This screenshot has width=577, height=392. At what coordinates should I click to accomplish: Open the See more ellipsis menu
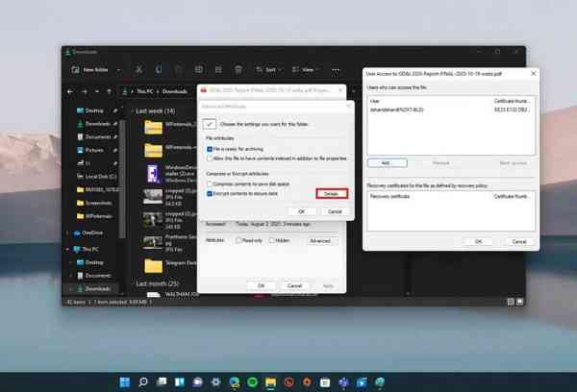pyautogui.click(x=336, y=69)
